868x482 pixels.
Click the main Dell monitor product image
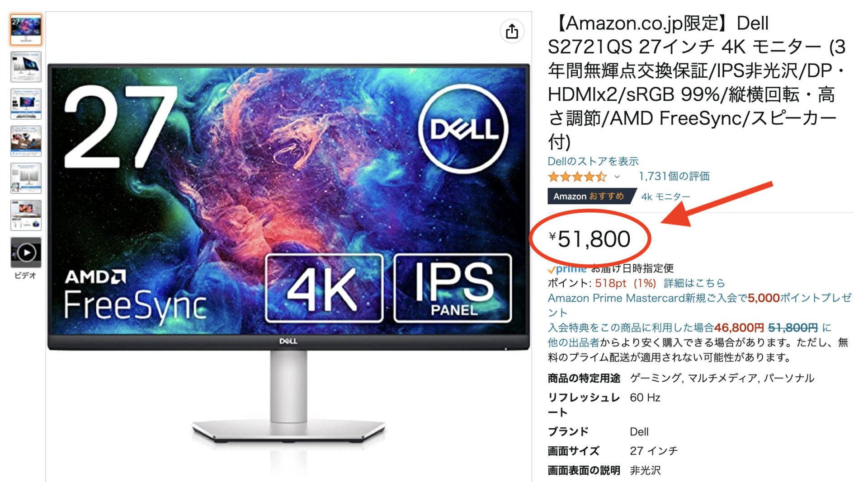[x=288, y=253]
